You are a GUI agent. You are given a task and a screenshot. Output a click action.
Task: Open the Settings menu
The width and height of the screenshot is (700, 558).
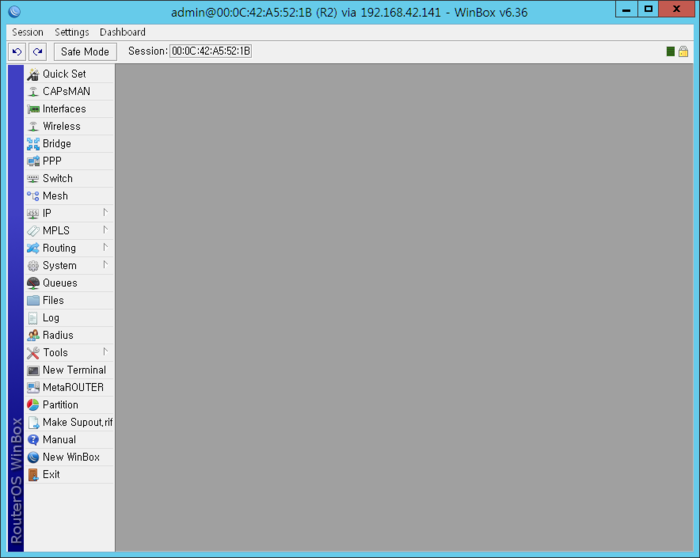coord(72,32)
